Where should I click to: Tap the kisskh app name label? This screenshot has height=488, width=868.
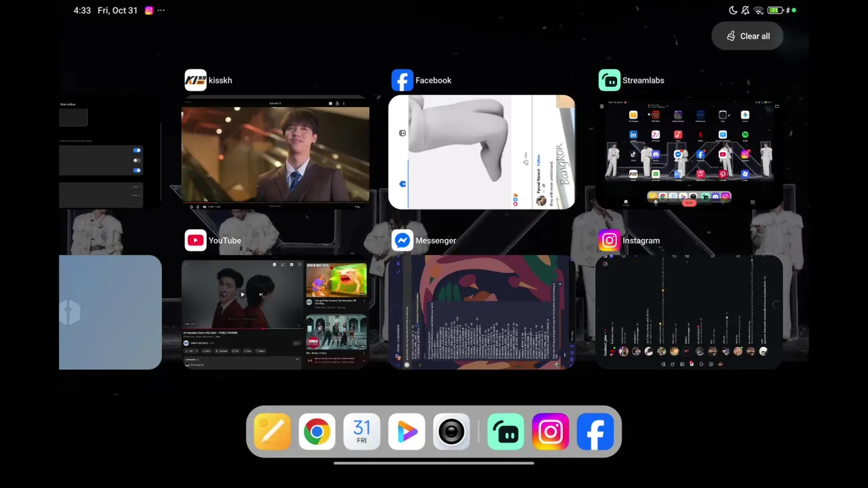pos(220,80)
